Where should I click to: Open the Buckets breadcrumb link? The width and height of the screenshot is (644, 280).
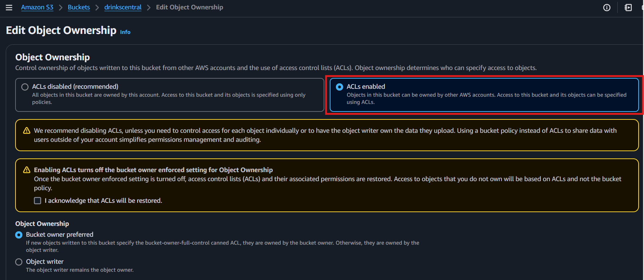79,7
